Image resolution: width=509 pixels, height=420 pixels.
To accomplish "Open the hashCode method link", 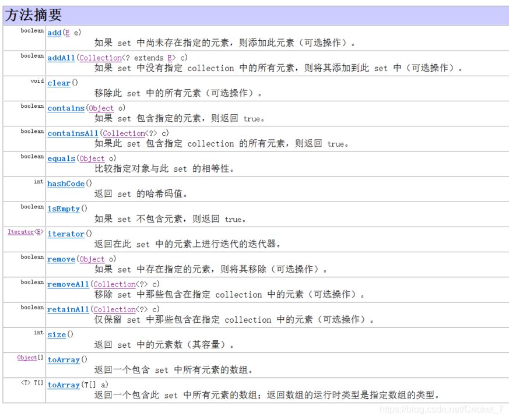I will [66, 183].
